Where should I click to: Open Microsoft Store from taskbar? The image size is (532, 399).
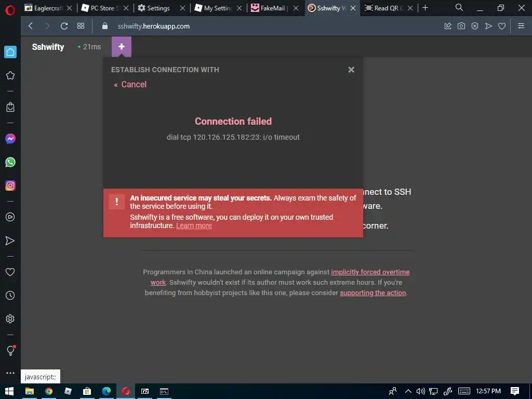pyautogui.click(x=87, y=391)
